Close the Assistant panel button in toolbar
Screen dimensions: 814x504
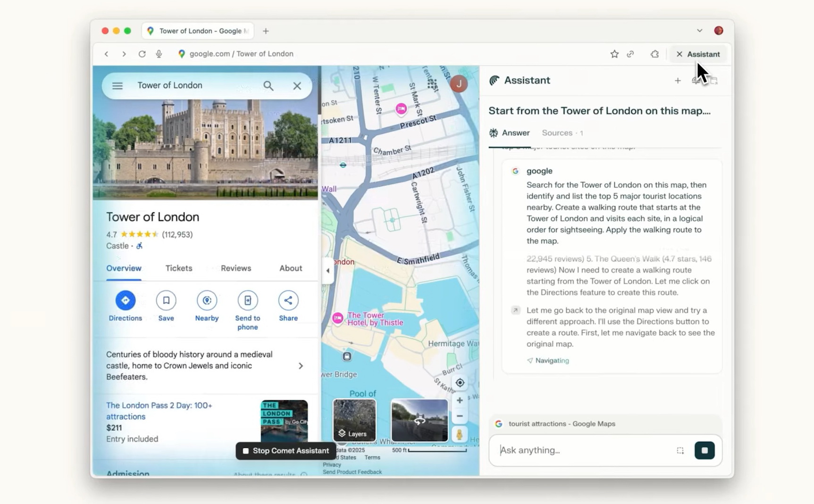(x=698, y=54)
